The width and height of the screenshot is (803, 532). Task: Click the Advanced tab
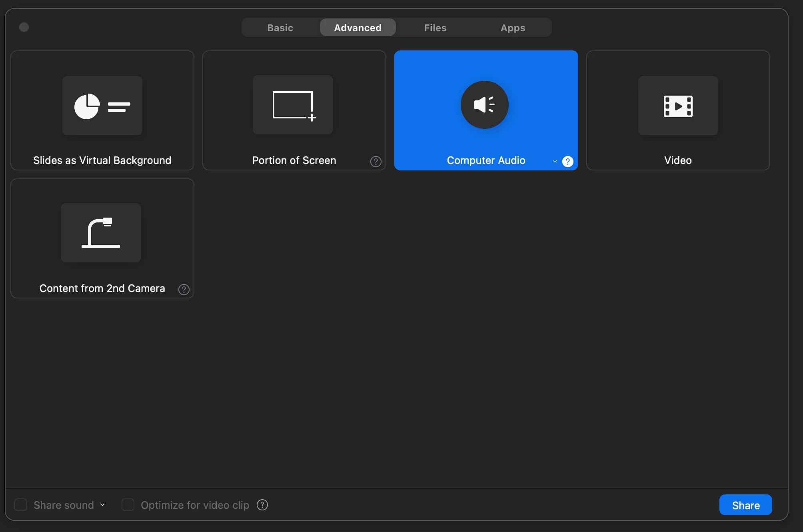coord(358,28)
